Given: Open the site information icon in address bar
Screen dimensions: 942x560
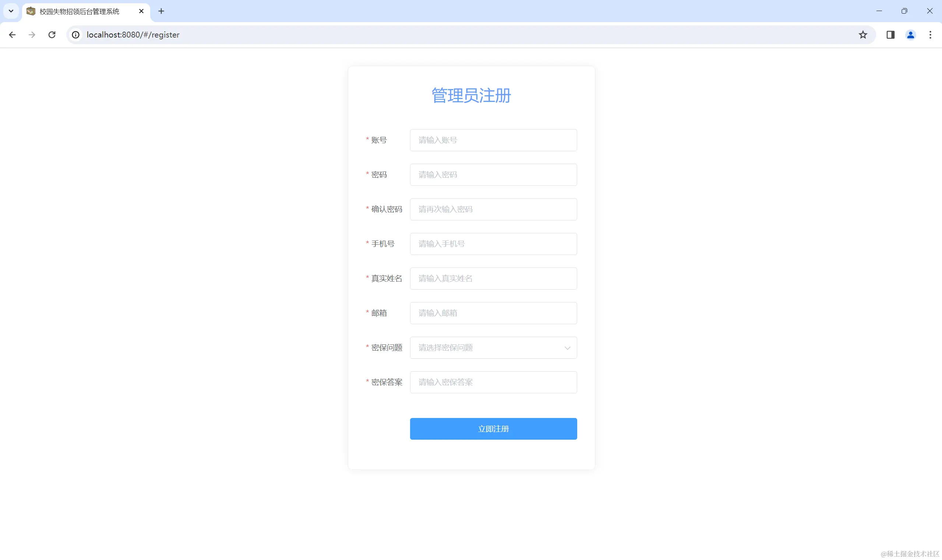Looking at the screenshot, I should point(75,35).
